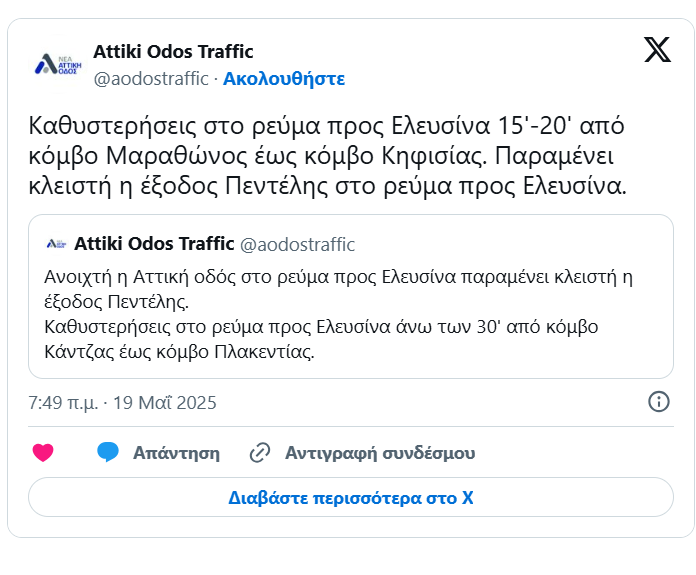
Task: Click the @aodostraffic handle under the header name
Action: 150,78
